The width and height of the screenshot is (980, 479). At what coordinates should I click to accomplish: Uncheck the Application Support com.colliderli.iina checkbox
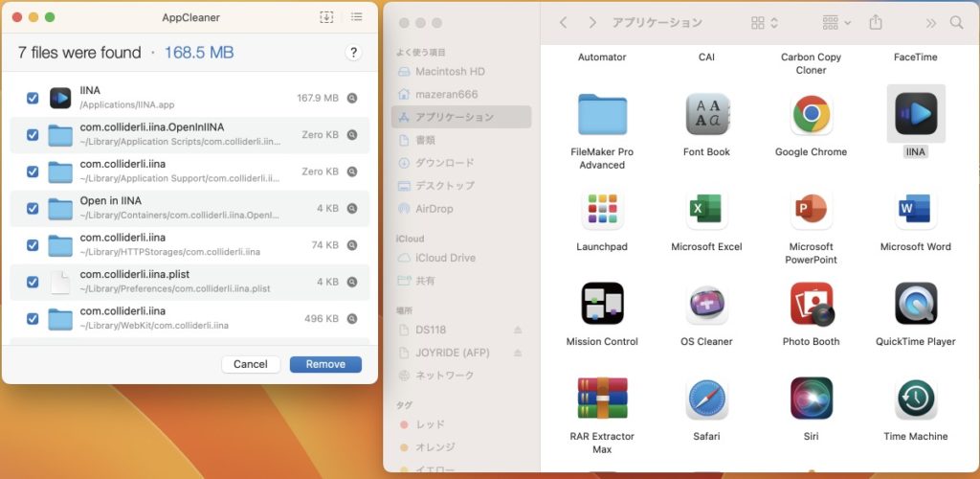point(33,171)
